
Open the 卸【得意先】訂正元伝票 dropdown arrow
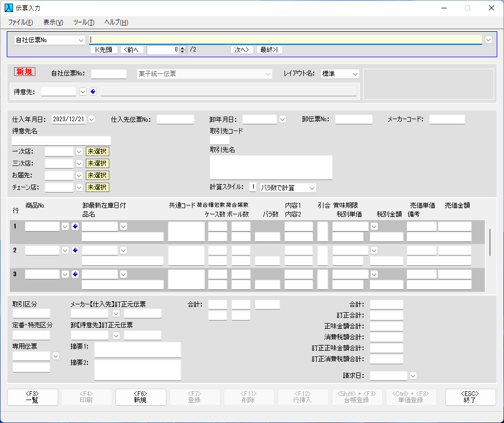116,336
